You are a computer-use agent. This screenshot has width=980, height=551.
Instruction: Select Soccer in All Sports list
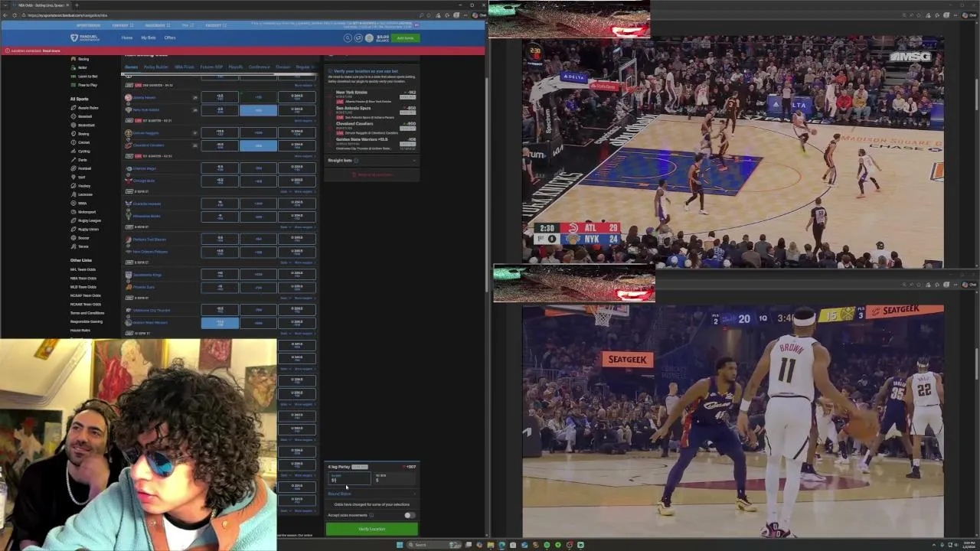(83, 238)
